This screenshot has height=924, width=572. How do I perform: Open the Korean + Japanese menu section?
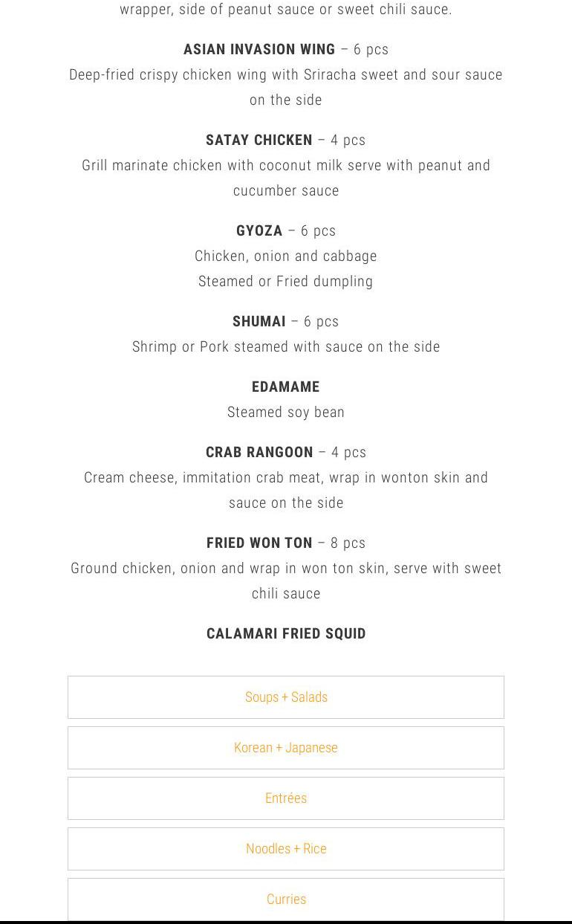tap(286, 748)
